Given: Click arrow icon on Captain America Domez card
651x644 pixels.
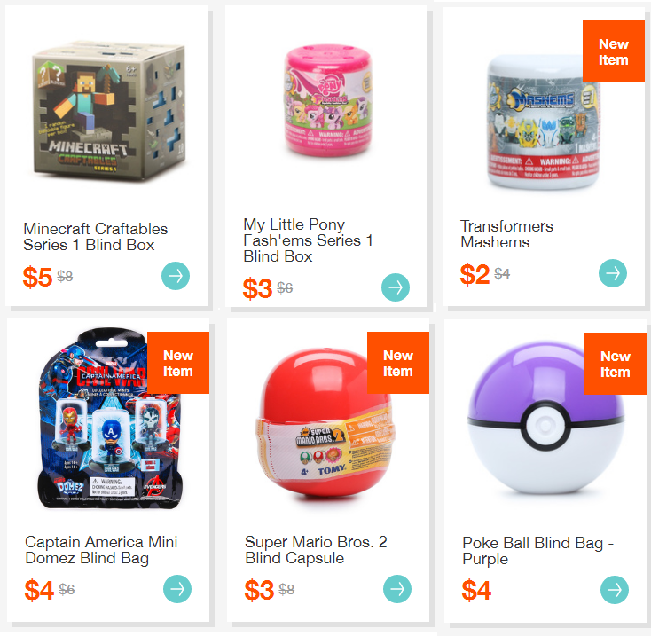Looking at the screenshot, I should point(177,589).
